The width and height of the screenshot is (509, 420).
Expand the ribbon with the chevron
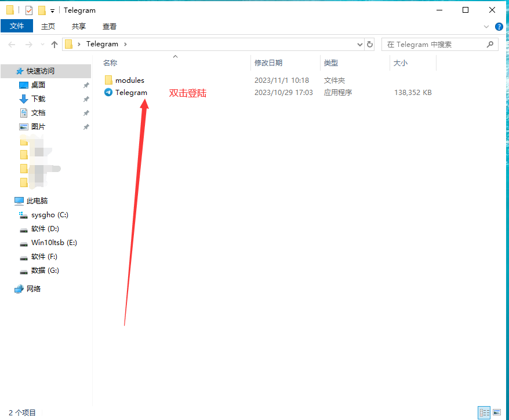click(486, 27)
